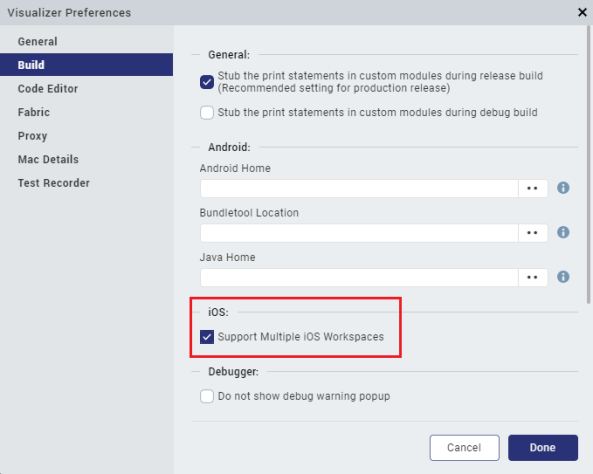Browse for Android Home folder
Viewport: 593px width, 474px height.
click(x=532, y=188)
